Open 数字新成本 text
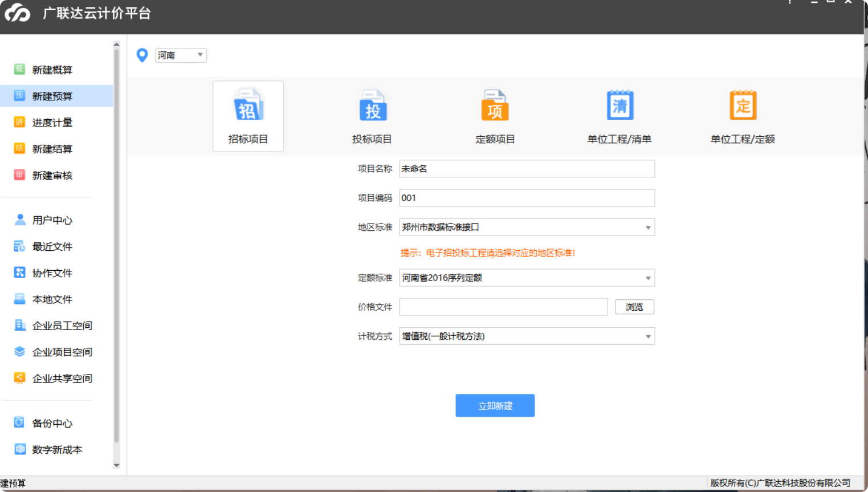868x492 pixels. pyautogui.click(x=57, y=449)
